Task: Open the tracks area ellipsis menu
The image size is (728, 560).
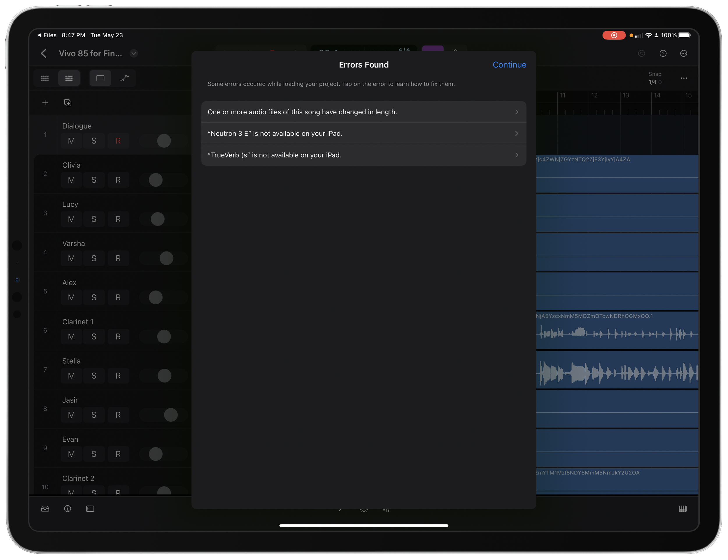Action: [684, 78]
